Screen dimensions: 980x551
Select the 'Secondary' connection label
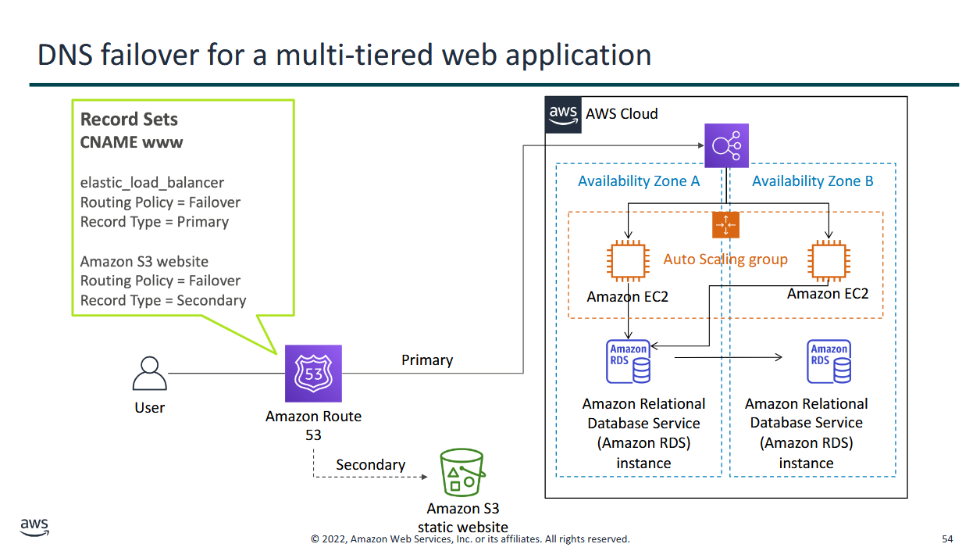(370, 465)
